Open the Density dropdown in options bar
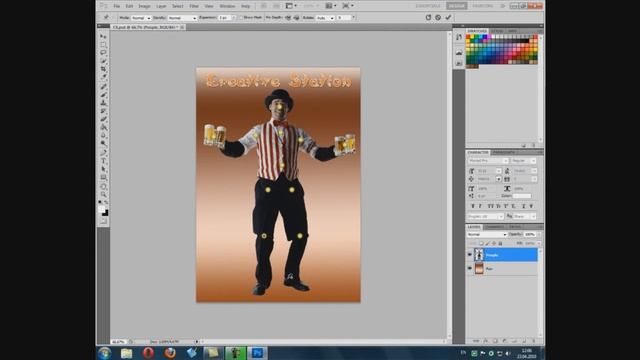Screen dimensions: 640x360 point(182,18)
